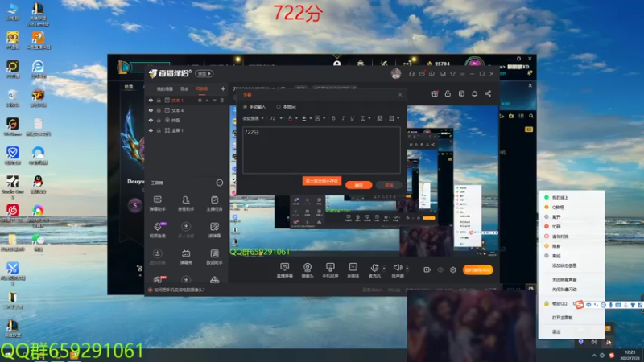Click the plus icon to add a scene

pos(223,88)
